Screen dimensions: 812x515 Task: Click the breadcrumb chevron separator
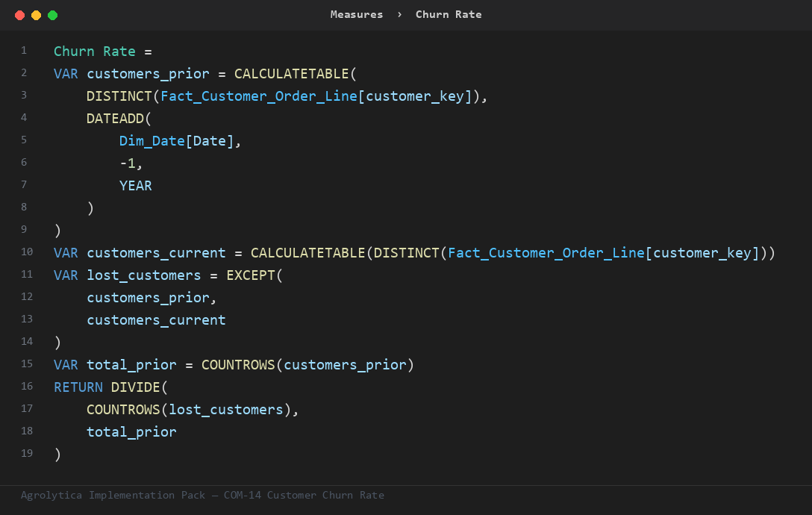click(399, 14)
